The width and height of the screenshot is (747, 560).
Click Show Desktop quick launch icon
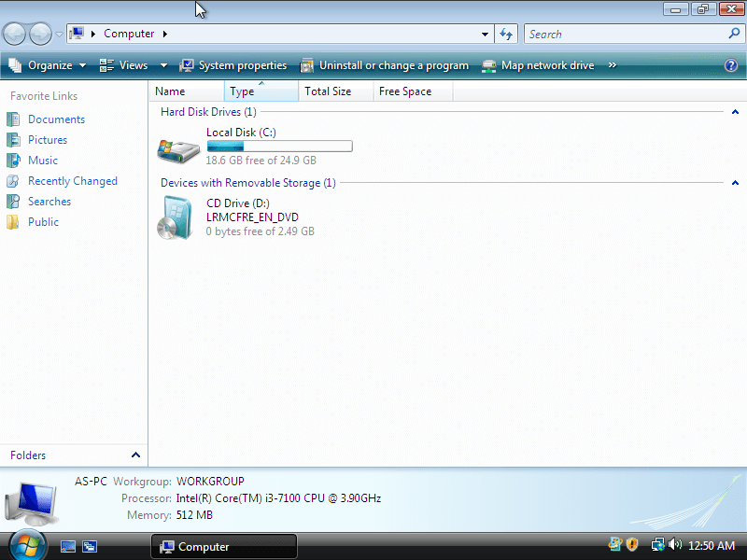coord(68,546)
